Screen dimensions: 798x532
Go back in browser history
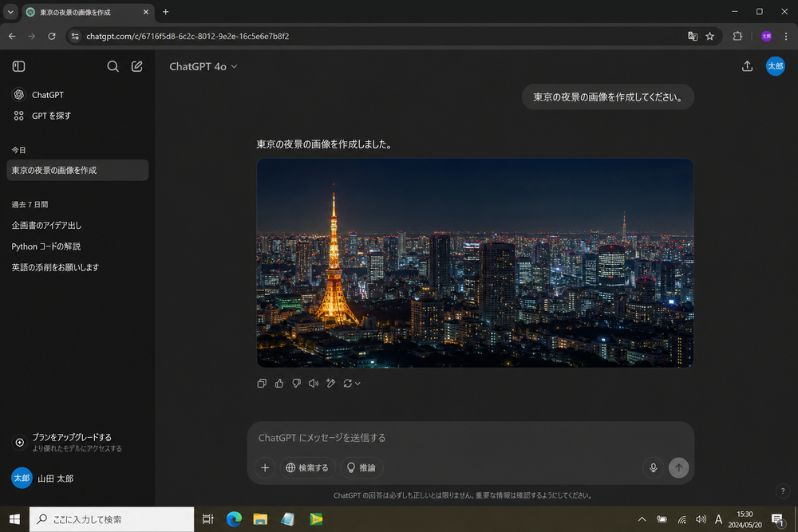(12, 36)
